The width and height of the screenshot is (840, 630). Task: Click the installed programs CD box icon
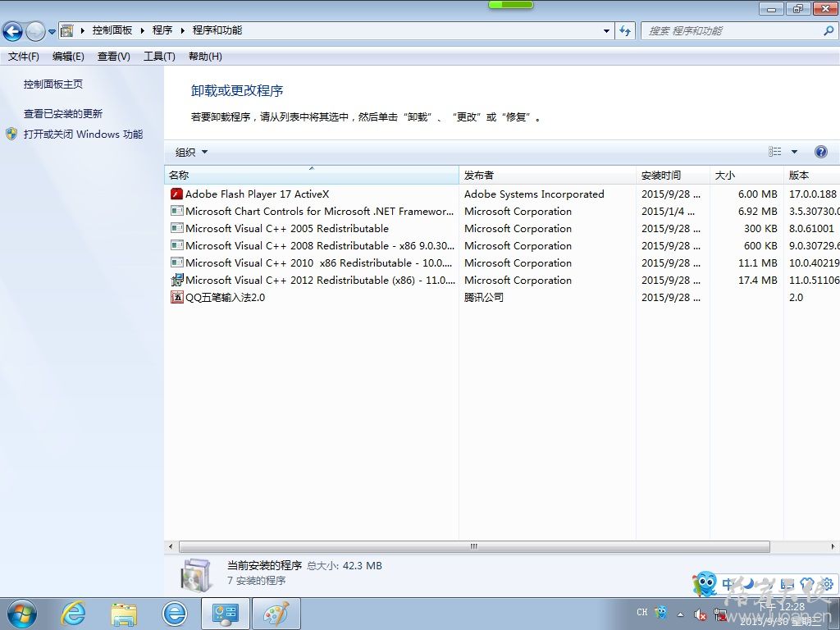click(x=196, y=574)
